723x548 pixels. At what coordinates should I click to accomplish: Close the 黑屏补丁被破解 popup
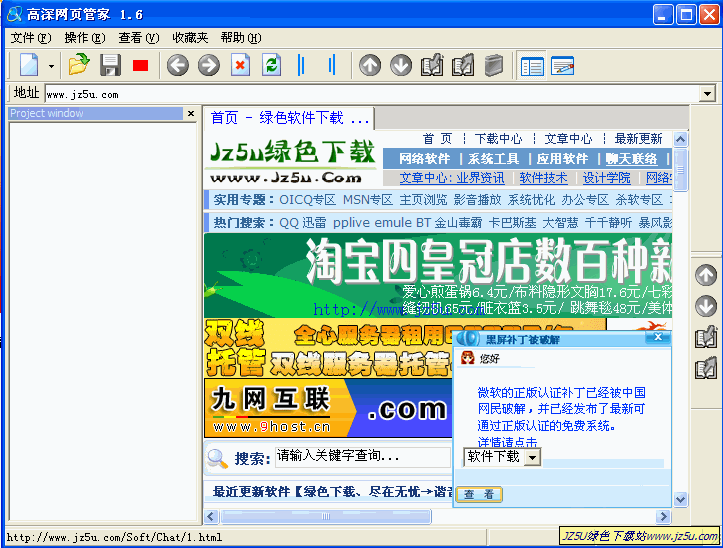pyautogui.click(x=658, y=337)
